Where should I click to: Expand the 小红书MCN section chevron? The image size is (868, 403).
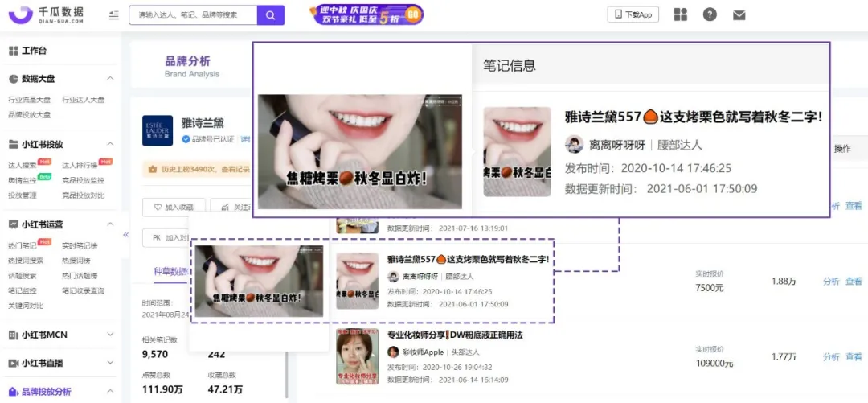point(110,335)
